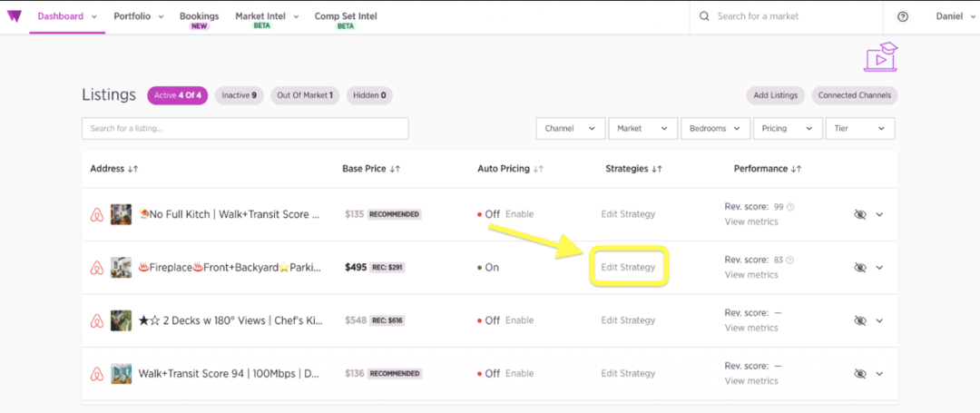Click Airbnb icon on Fireplace listing row
Image resolution: width=980 pixels, height=413 pixels.
pyautogui.click(x=97, y=268)
